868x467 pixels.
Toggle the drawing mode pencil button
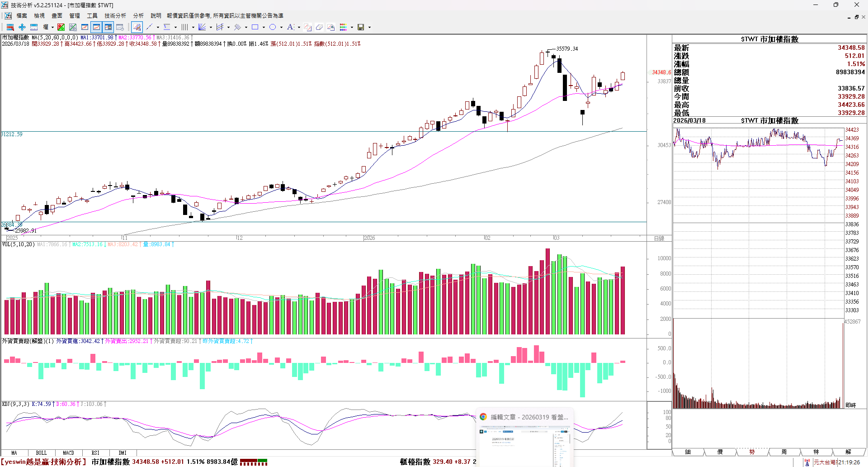point(137,27)
